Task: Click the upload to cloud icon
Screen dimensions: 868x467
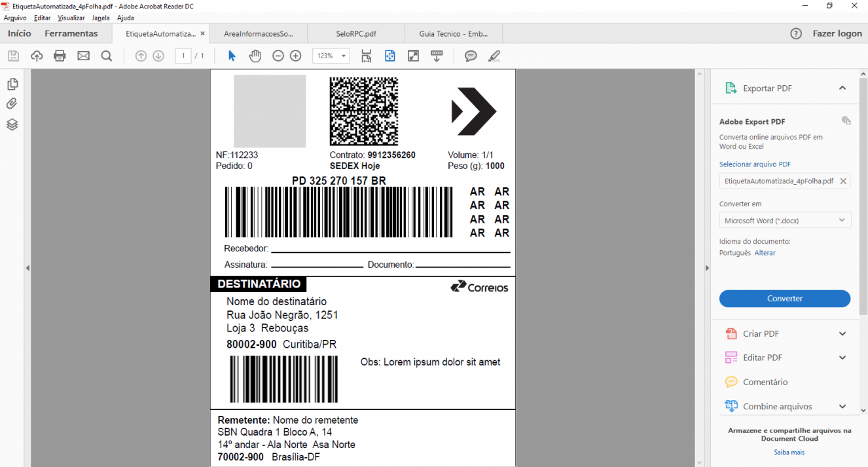Action: (x=37, y=56)
